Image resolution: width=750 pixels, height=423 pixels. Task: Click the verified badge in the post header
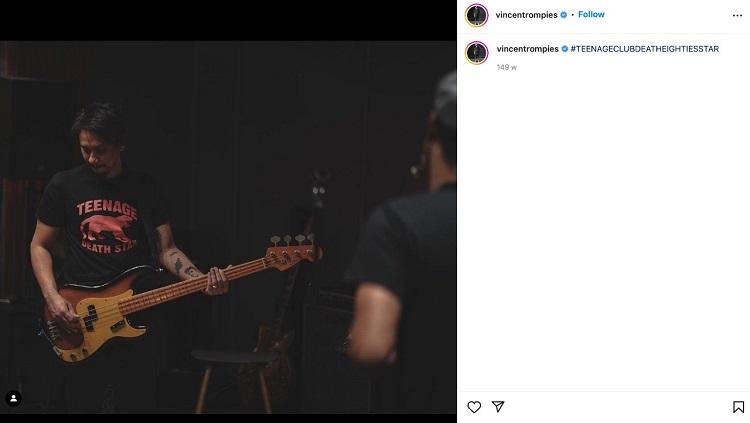tap(563, 15)
